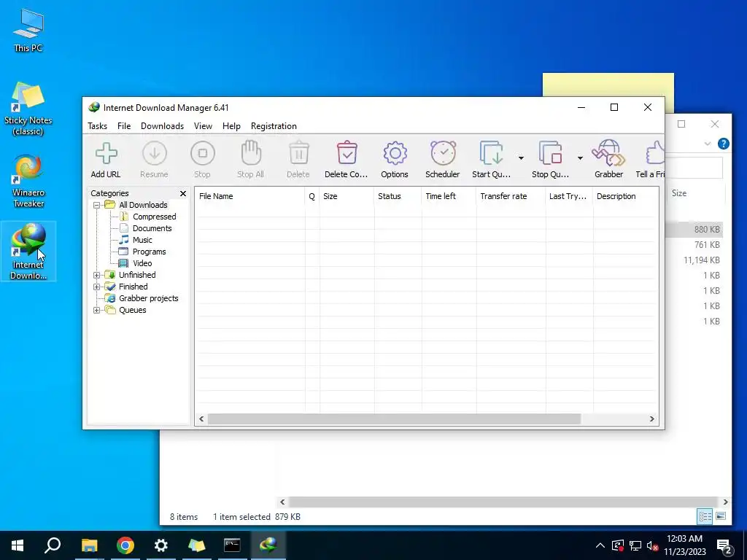The width and height of the screenshot is (747, 560).
Task: Show hidden system tray icons
Action: pos(600,545)
